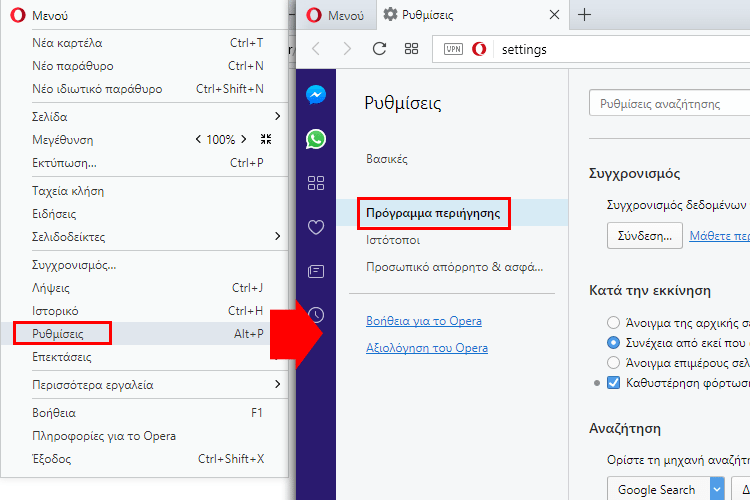Click the Opera logo in the address bar

coord(479,49)
